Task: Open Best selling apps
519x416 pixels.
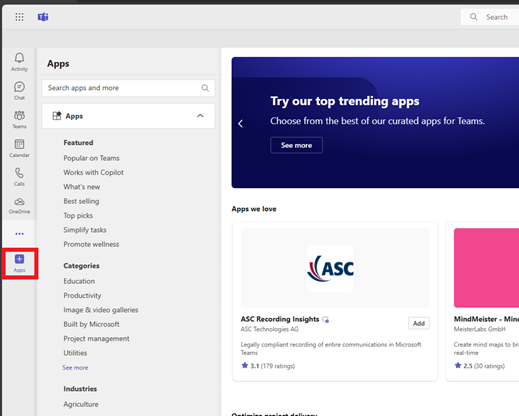Action: coord(81,201)
